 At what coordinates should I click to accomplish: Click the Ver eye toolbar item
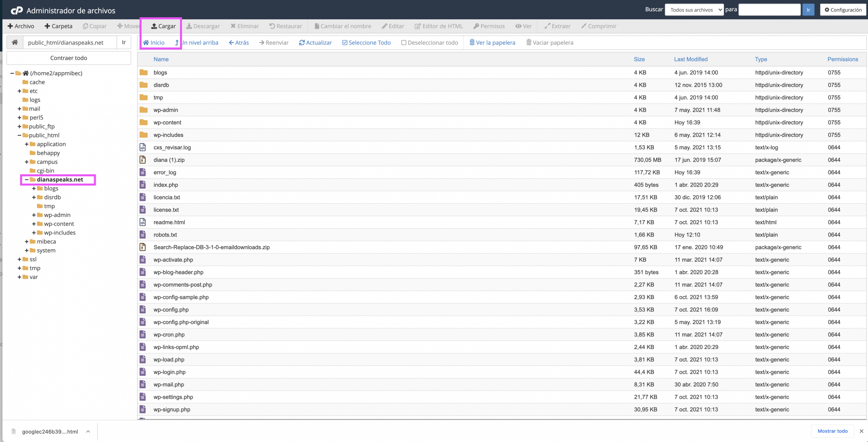pyautogui.click(x=524, y=26)
